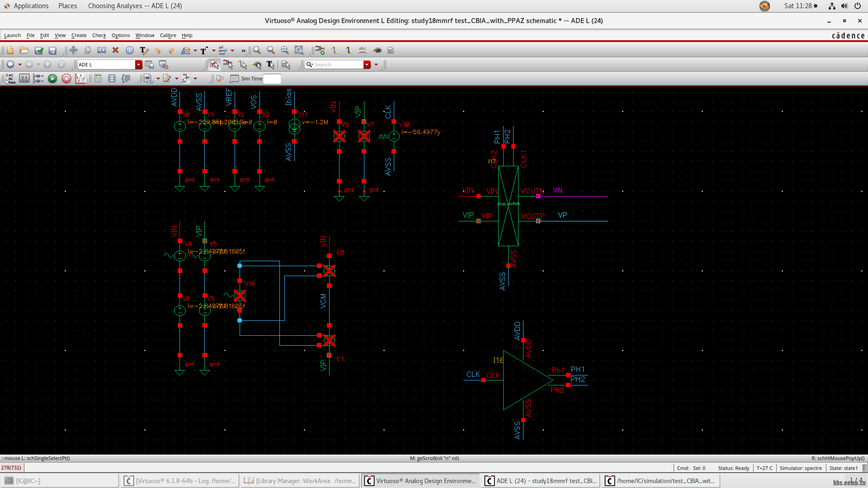Open the waveform plot window icon
Screen dimensions: 868x488
point(81,79)
